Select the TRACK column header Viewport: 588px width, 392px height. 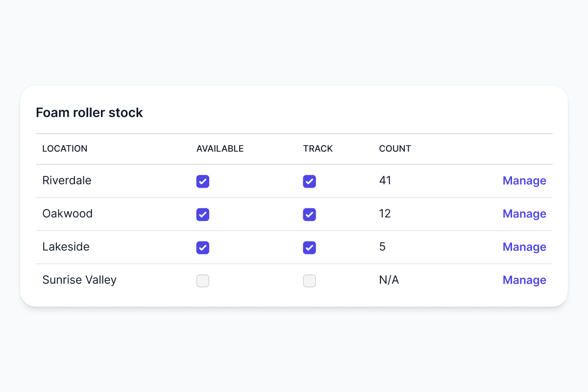coord(318,148)
